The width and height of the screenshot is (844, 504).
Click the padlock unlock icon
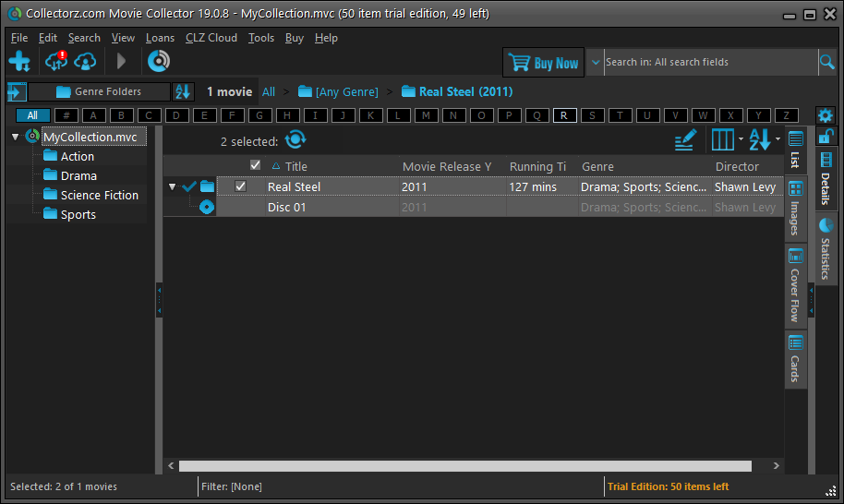tap(826, 136)
